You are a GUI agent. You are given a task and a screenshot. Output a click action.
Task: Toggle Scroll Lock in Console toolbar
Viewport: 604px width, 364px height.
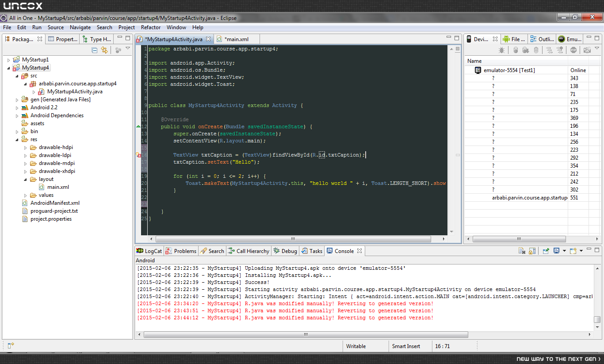coord(532,251)
